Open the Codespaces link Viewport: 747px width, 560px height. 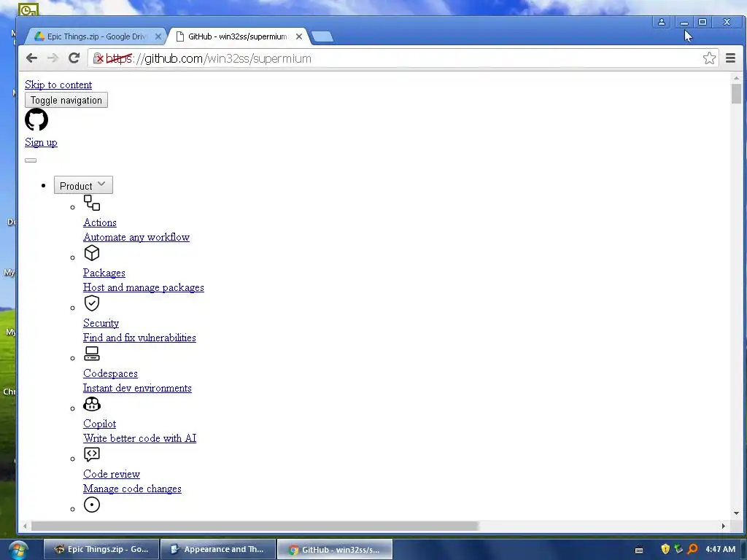[x=111, y=373]
